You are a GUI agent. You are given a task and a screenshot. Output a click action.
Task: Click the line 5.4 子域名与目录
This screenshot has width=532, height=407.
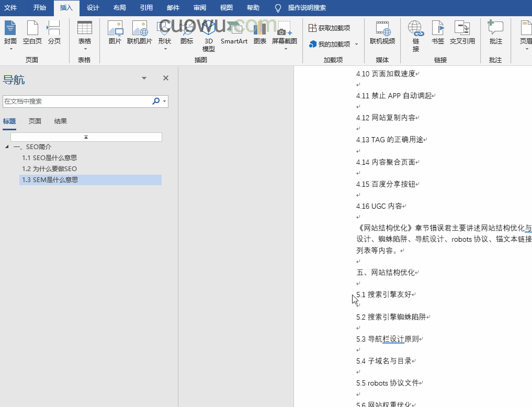pos(384,361)
